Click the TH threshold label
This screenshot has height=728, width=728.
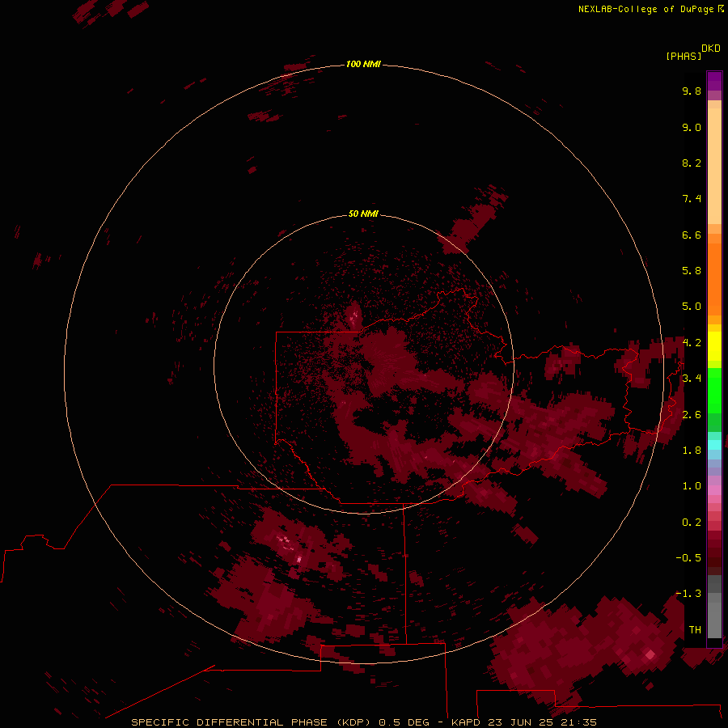tap(695, 629)
